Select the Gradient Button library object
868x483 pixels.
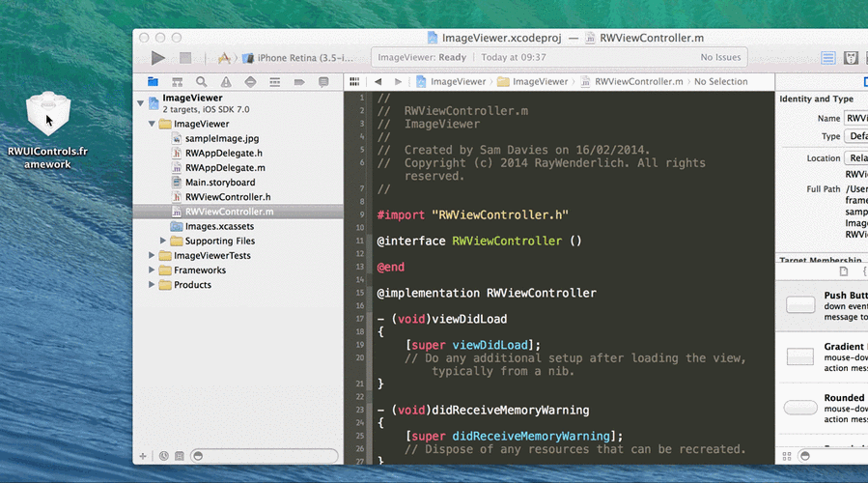point(822,356)
